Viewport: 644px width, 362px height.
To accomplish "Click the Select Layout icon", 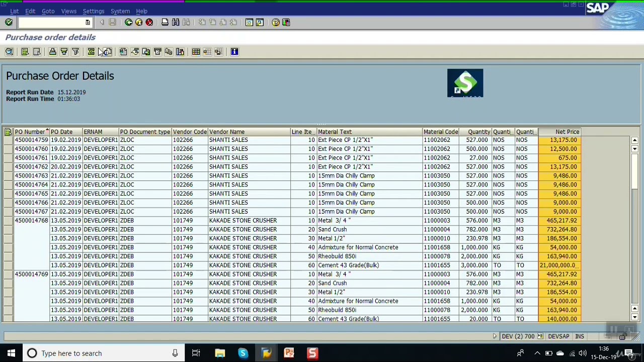I will pyautogui.click(x=207, y=52).
